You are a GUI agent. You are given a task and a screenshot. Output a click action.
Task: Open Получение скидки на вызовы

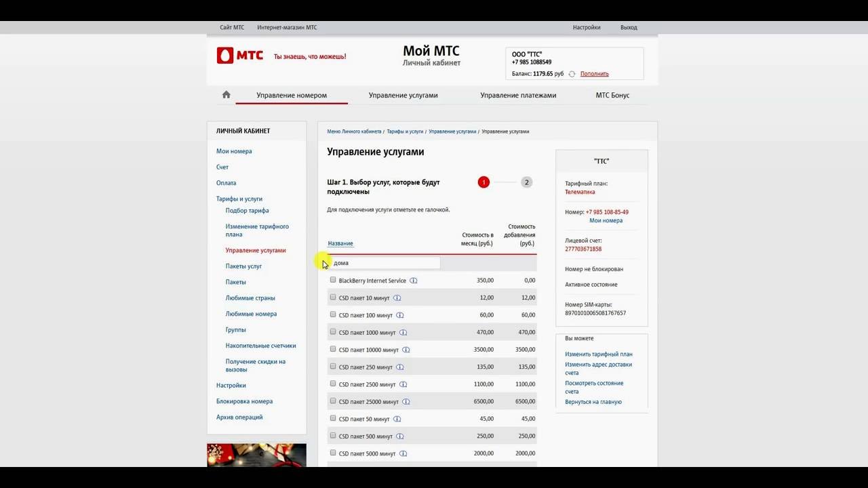(256, 366)
